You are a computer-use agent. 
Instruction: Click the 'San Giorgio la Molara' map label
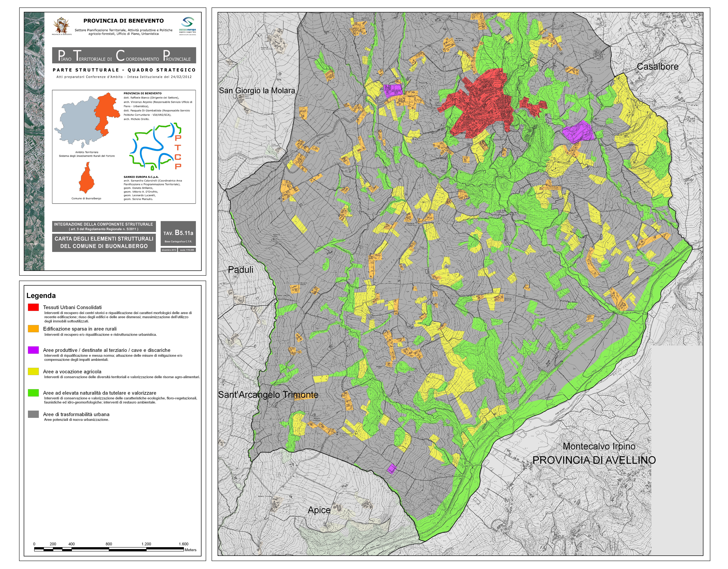click(x=257, y=91)
